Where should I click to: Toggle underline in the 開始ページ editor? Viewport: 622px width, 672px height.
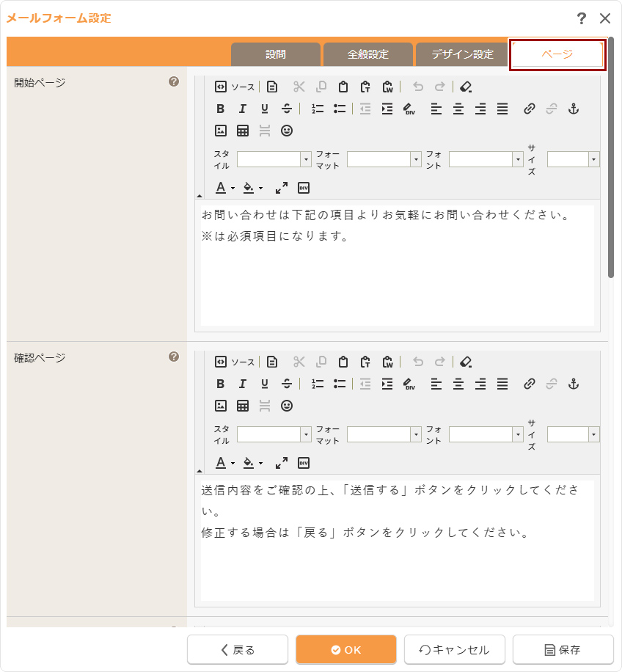point(265,109)
